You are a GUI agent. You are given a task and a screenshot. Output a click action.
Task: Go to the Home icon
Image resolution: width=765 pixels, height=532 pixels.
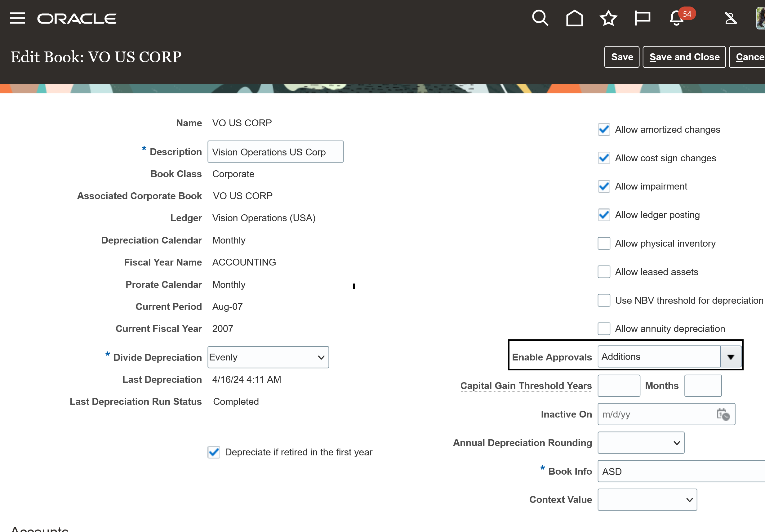point(574,18)
